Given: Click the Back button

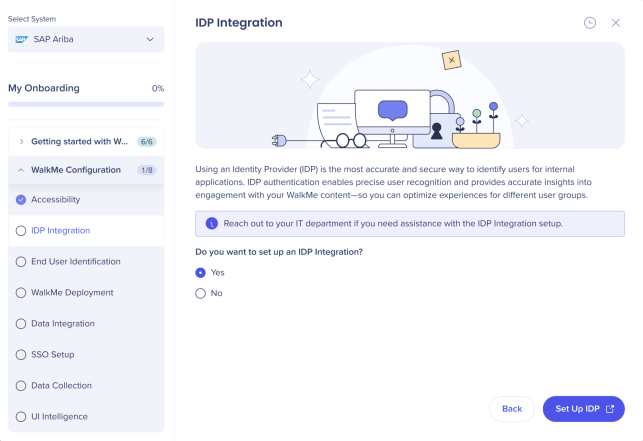Looking at the screenshot, I should coord(512,409).
